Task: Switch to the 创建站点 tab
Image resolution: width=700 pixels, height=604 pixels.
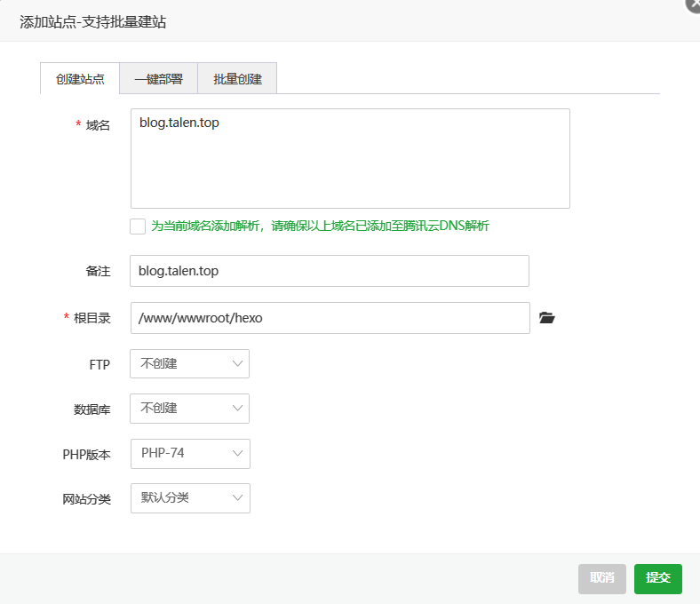Action: tap(80, 79)
